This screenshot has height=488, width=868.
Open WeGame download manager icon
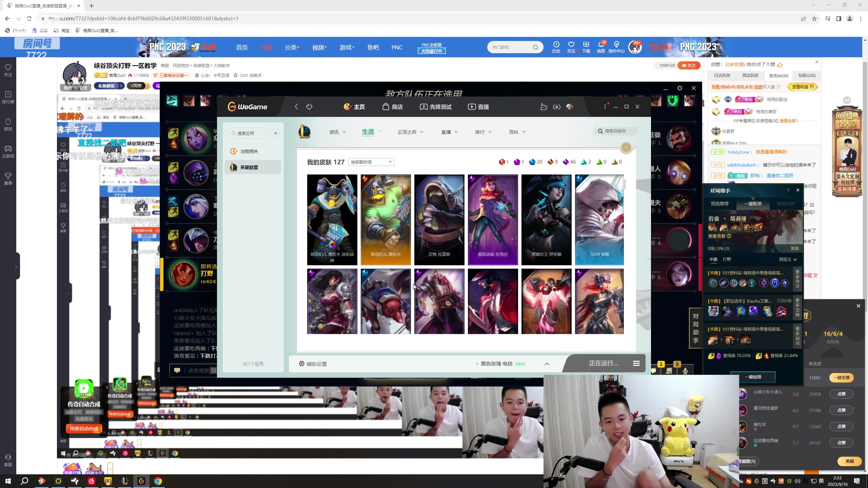point(557,107)
